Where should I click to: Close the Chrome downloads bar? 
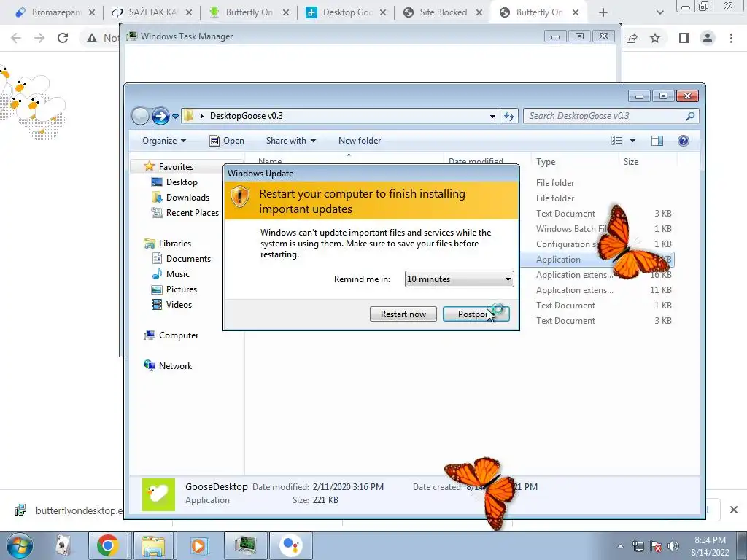tap(734, 510)
